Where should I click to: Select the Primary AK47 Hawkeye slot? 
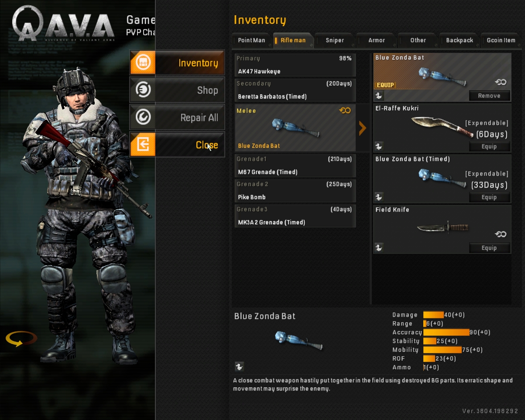tap(295, 65)
